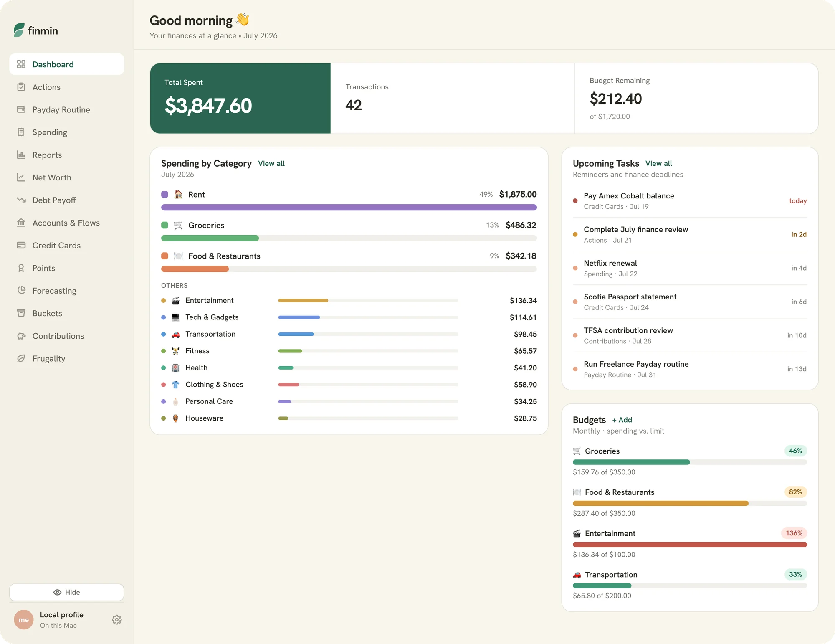Click the Fitness row amount $65.57
The height and width of the screenshot is (644, 835).
pyautogui.click(x=525, y=351)
